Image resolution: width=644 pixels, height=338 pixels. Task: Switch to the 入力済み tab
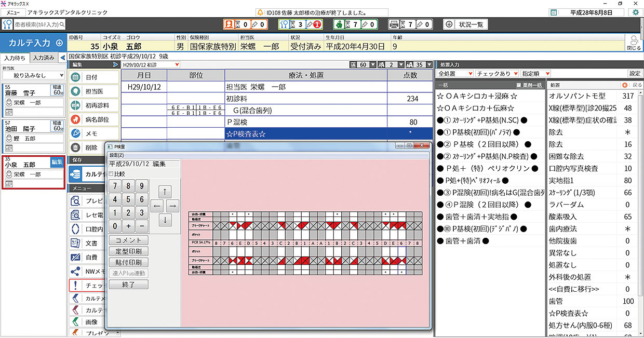(x=44, y=58)
